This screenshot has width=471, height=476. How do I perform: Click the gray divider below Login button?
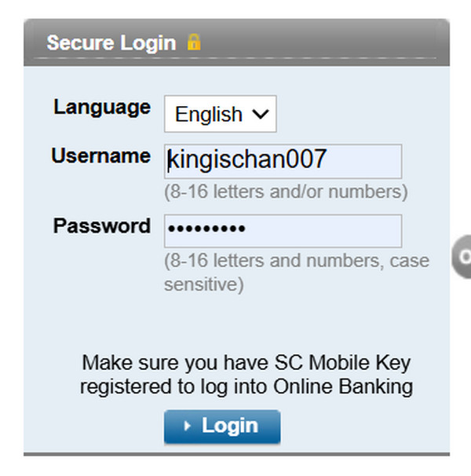pyautogui.click(x=235, y=453)
